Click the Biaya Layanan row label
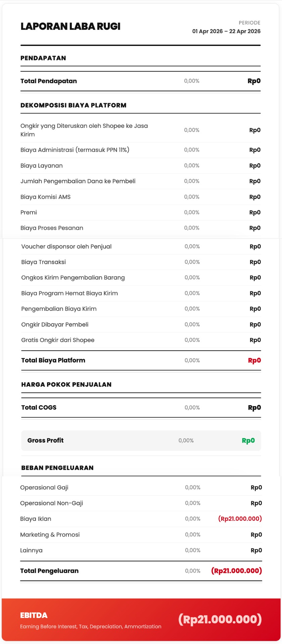 [42, 166]
